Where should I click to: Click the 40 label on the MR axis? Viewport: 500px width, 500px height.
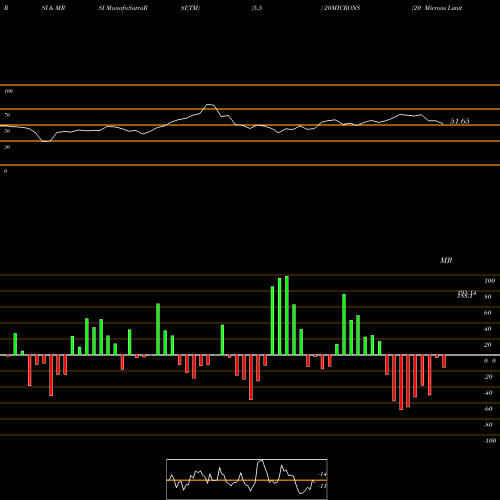[x=488, y=329]
